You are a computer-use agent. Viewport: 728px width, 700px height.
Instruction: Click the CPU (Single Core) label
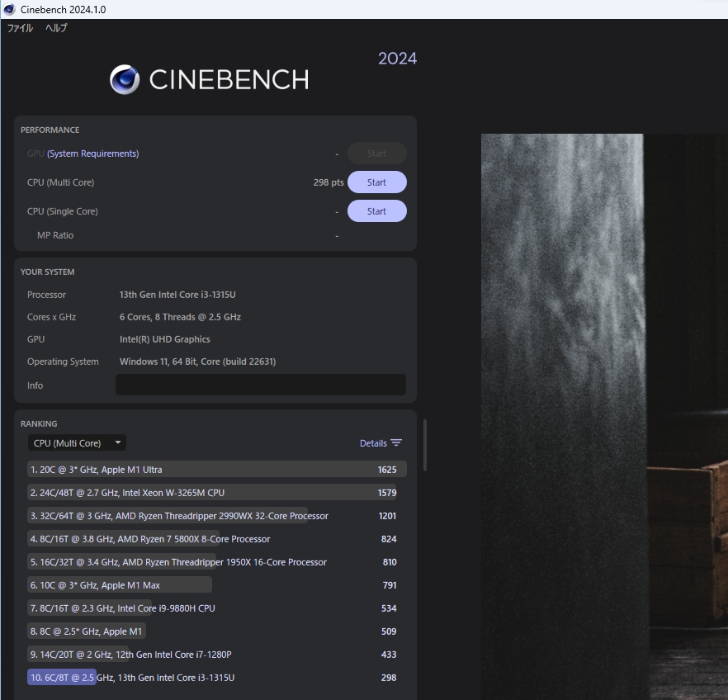point(63,211)
